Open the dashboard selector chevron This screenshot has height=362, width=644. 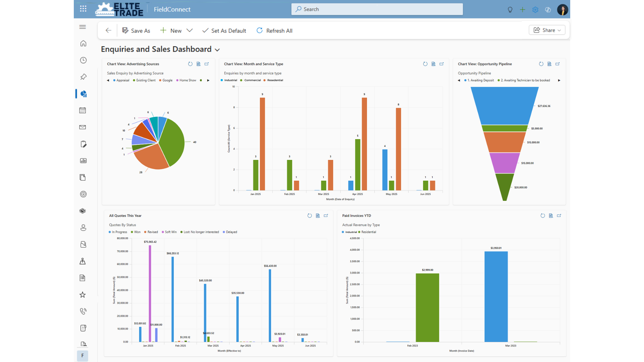point(217,50)
